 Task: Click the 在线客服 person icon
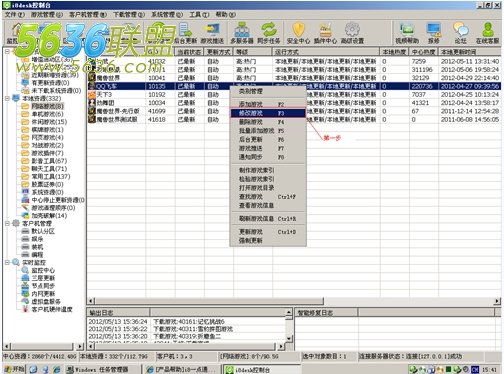point(487,33)
